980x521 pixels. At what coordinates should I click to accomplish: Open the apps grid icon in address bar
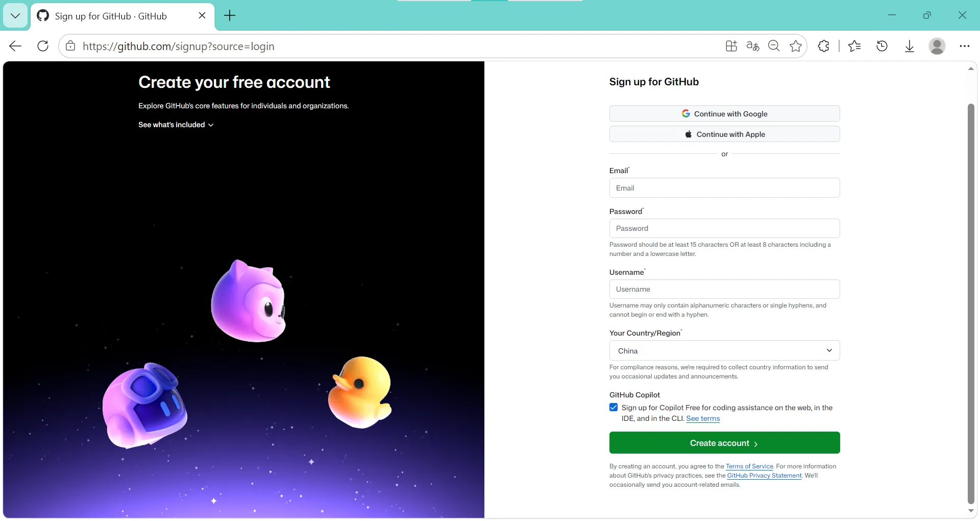tap(731, 46)
